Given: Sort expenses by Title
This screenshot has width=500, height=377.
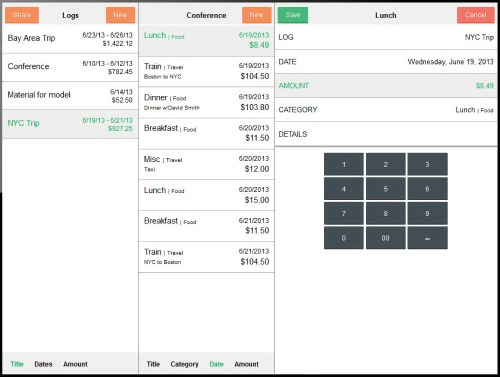Looking at the screenshot, I should coord(153,364).
